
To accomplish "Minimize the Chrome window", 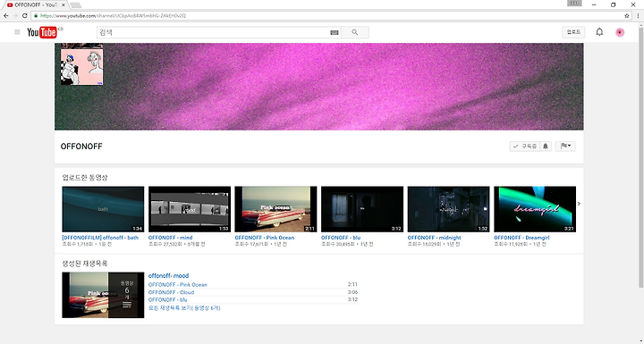I will pos(594,5).
